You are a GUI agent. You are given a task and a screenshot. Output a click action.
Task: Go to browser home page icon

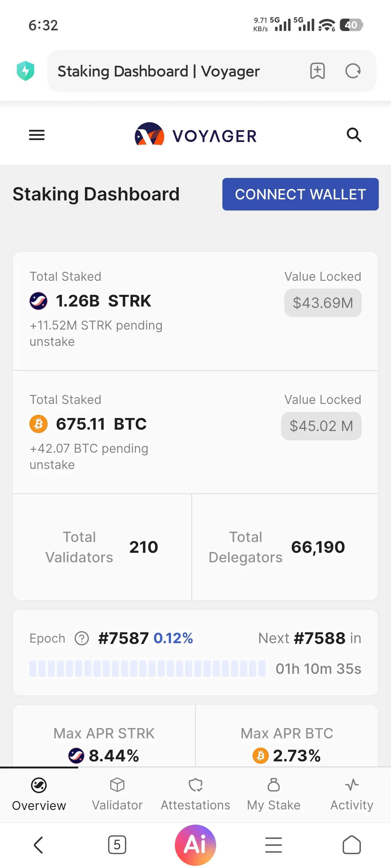pos(352,845)
